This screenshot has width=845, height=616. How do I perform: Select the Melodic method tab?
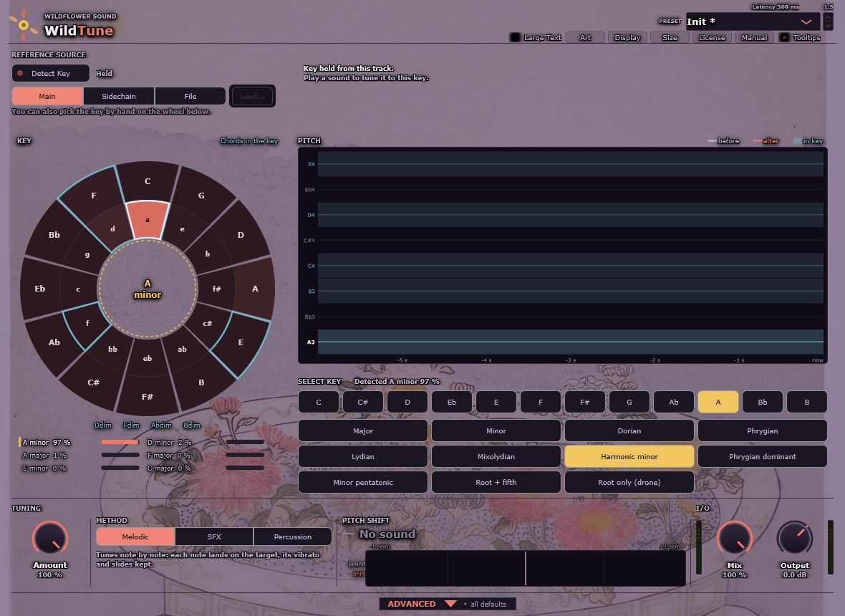(135, 536)
